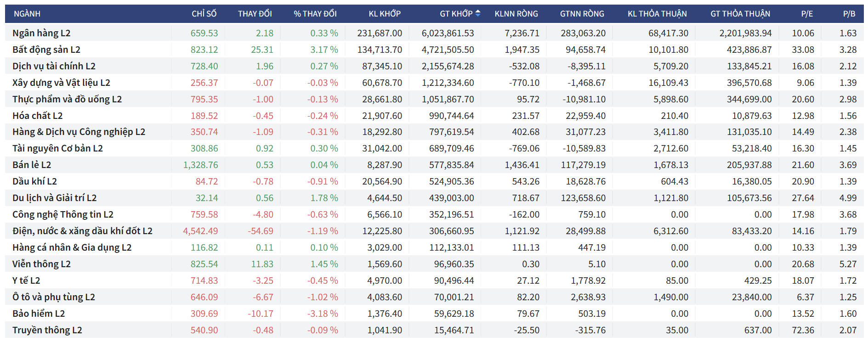Open the Bán lẻ L2 sector
The height and width of the screenshot is (342, 868).
[x=32, y=165]
